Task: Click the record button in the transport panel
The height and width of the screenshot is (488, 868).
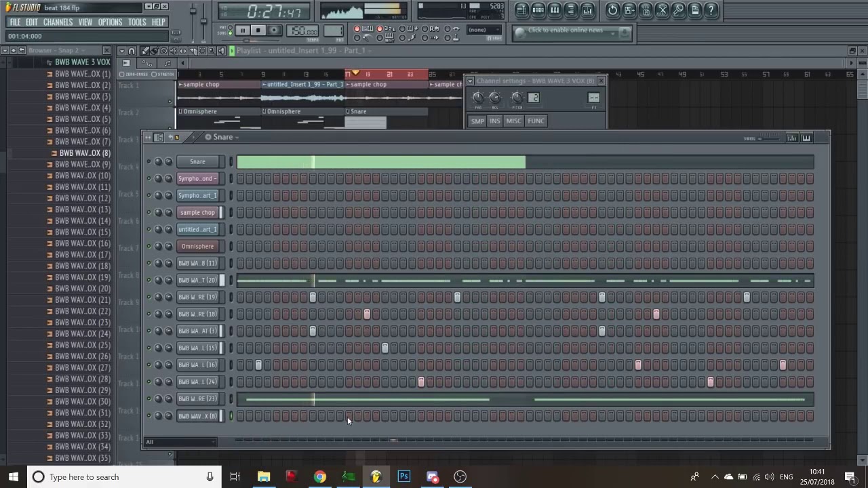Action: pyautogui.click(x=274, y=30)
